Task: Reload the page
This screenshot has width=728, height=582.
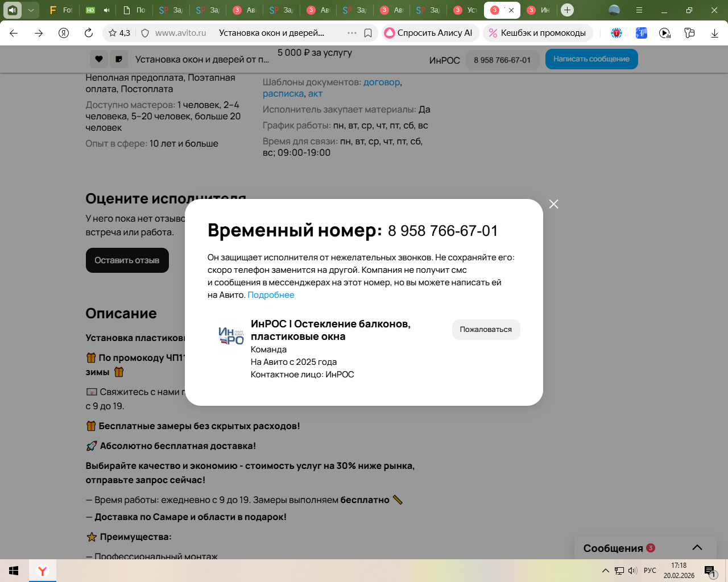Action: [89, 33]
